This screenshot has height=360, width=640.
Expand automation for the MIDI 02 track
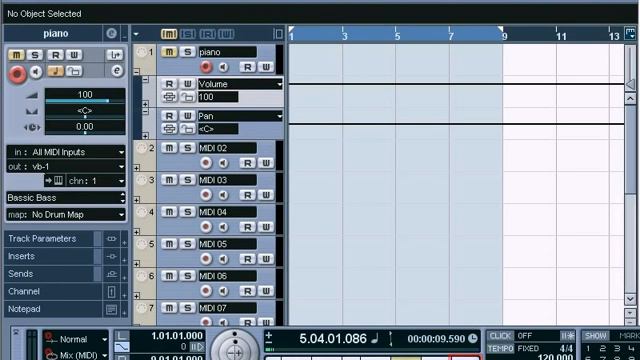pyautogui.click(x=137, y=167)
